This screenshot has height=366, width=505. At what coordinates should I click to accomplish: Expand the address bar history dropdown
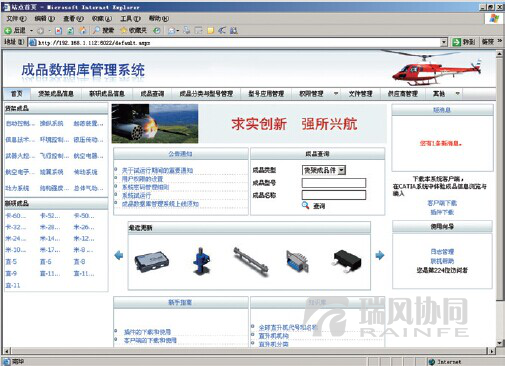444,42
